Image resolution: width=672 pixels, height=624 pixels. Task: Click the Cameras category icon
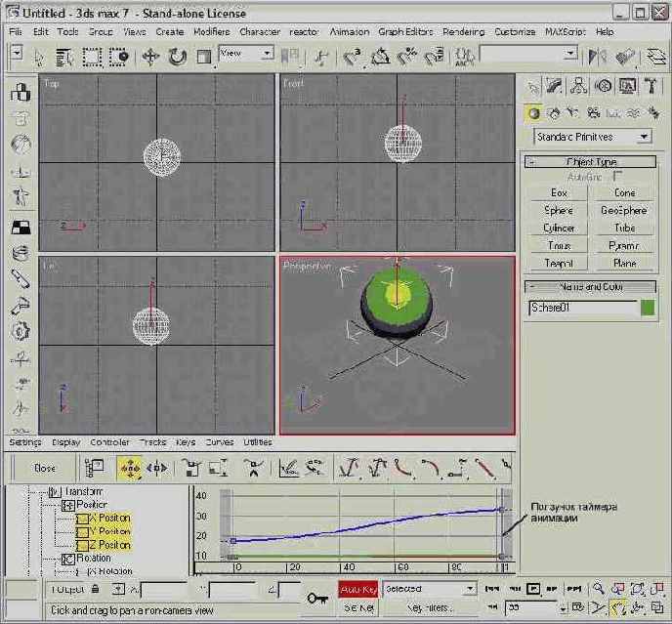594,113
